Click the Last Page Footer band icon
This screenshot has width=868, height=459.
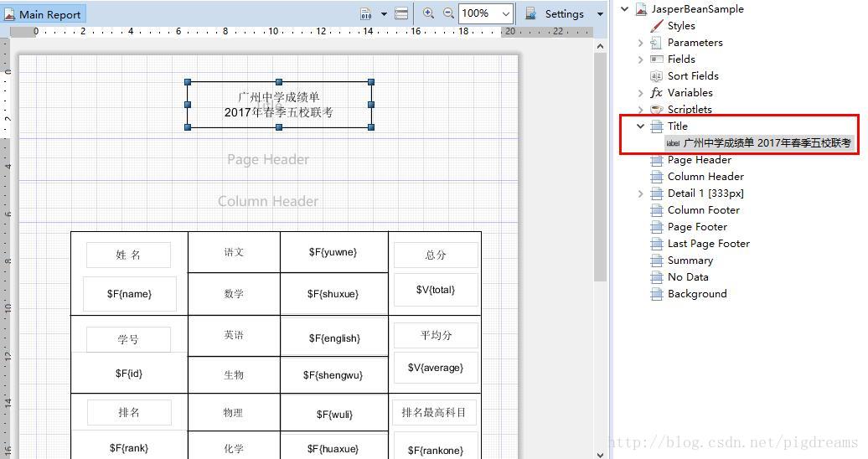pyautogui.click(x=657, y=244)
